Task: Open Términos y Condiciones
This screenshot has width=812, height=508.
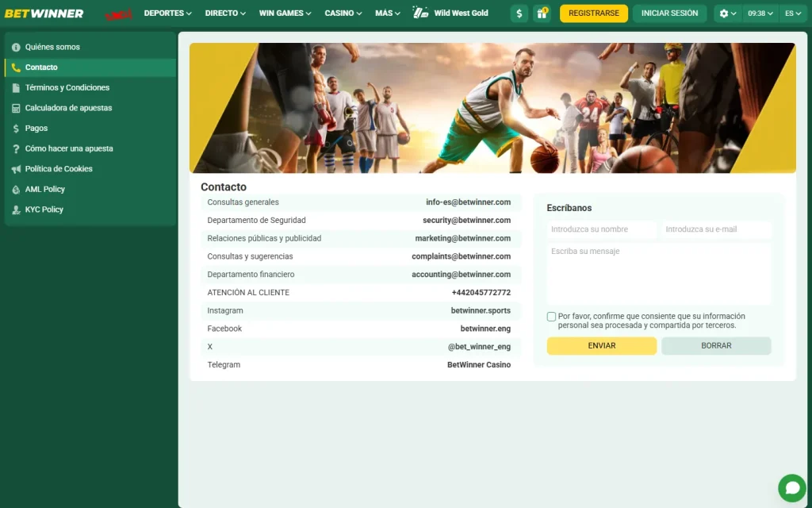Action: (67, 87)
